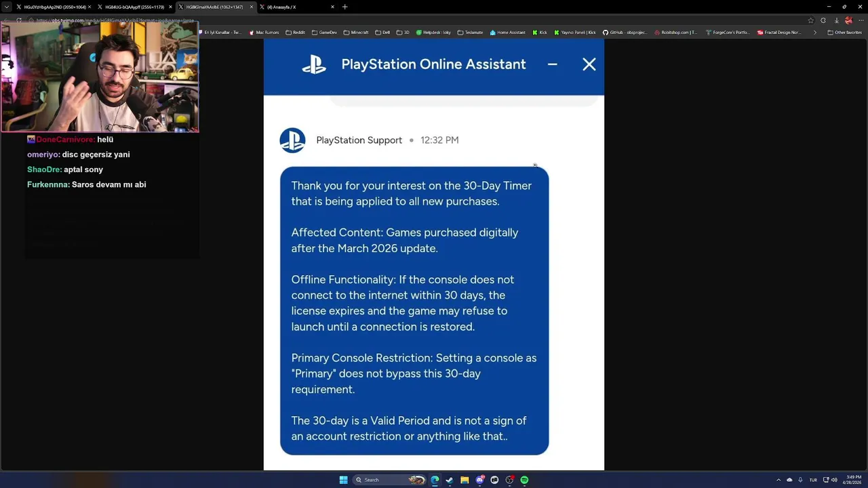Image resolution: width=868 pixels, height=488 pixels.
Task: Open File Explorer from the taskbar
Action: point(465,480)
